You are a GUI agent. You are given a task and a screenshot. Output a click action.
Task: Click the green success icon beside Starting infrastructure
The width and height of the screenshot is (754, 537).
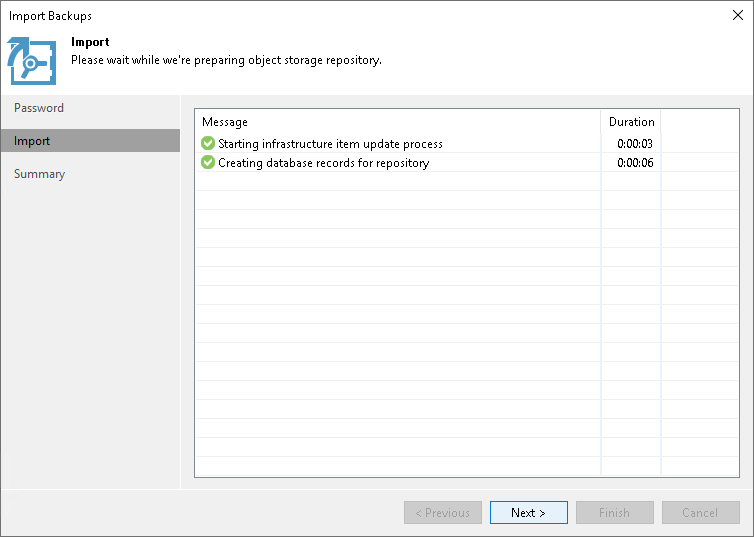coord(208,144)
